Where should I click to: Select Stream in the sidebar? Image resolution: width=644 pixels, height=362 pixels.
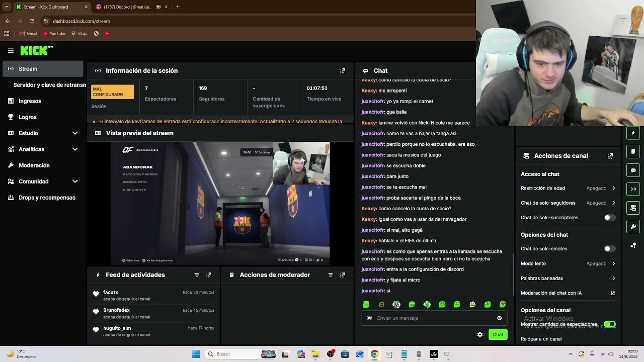tap(43, 69)
